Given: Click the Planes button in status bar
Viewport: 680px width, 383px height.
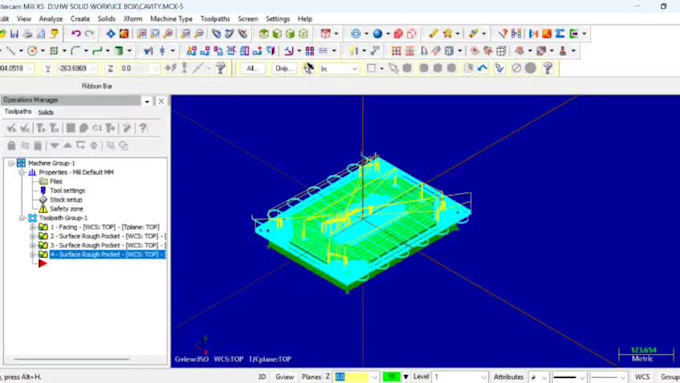Looking at the screenshot, I should pos(311,377).
